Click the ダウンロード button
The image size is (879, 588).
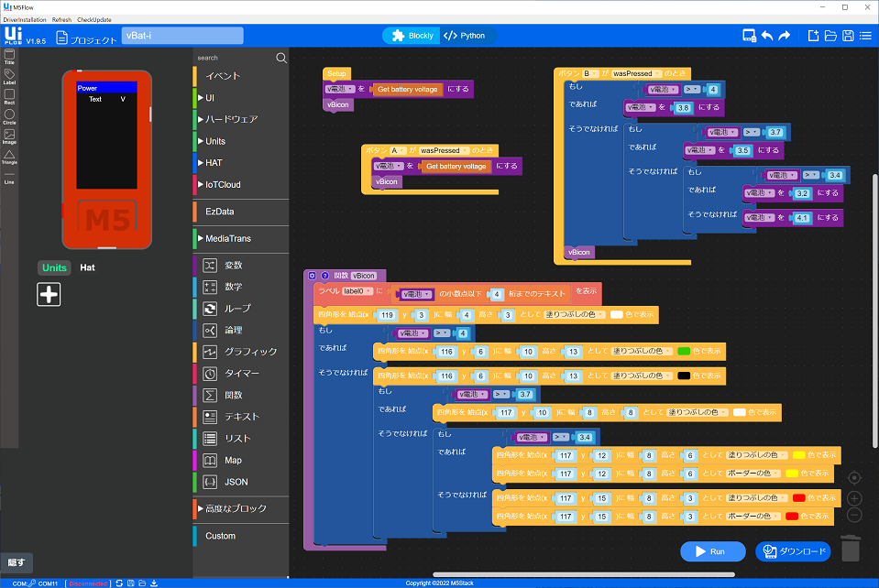(793, 551)
